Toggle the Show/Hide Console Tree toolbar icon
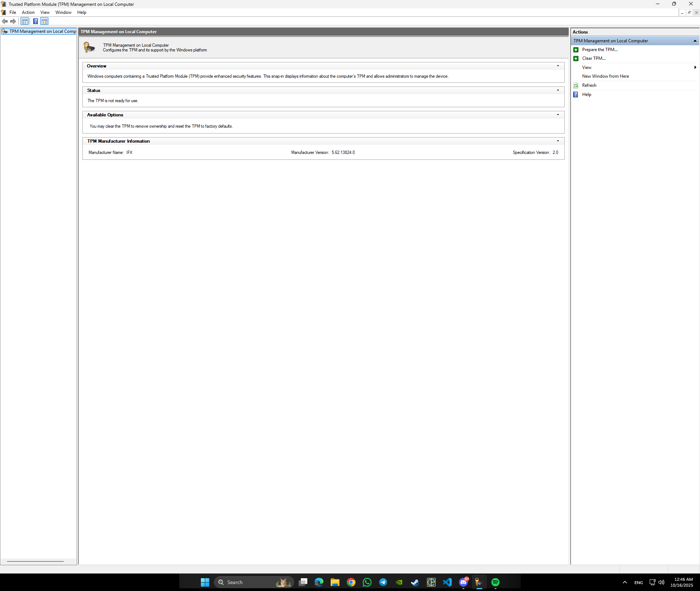Viewport: 700px width, 591px height. [24, 22]
